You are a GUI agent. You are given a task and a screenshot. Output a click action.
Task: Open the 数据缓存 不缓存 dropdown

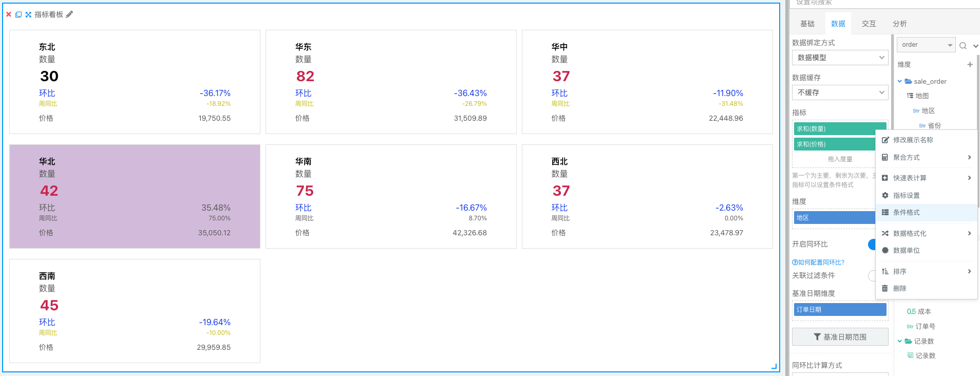coord(840,92)
